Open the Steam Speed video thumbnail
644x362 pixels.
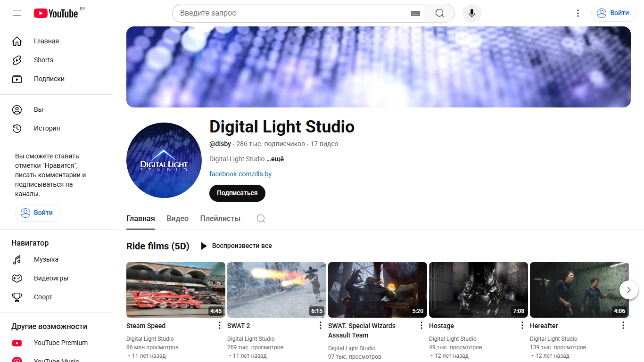176,290
